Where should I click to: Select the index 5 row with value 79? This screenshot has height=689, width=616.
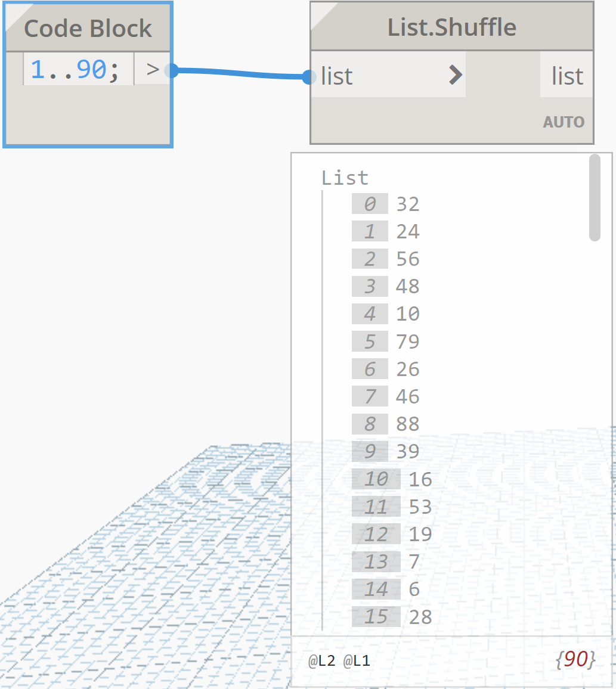pos(386,342)
